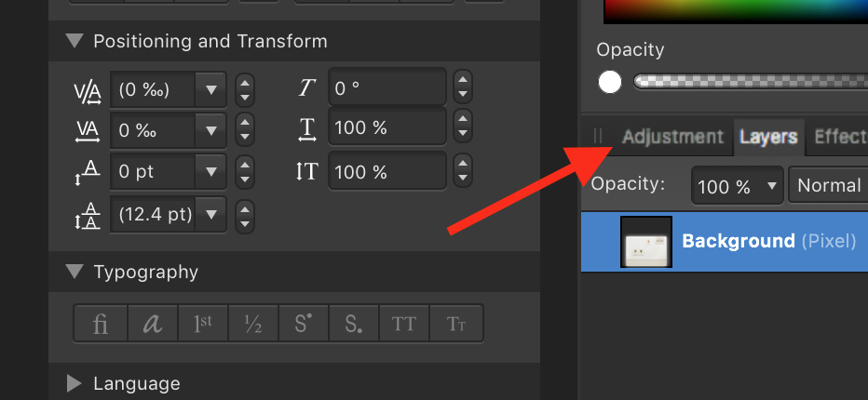Collapse the Positioning and Transform section
The image size is (868, 400).
pos(75,41)
